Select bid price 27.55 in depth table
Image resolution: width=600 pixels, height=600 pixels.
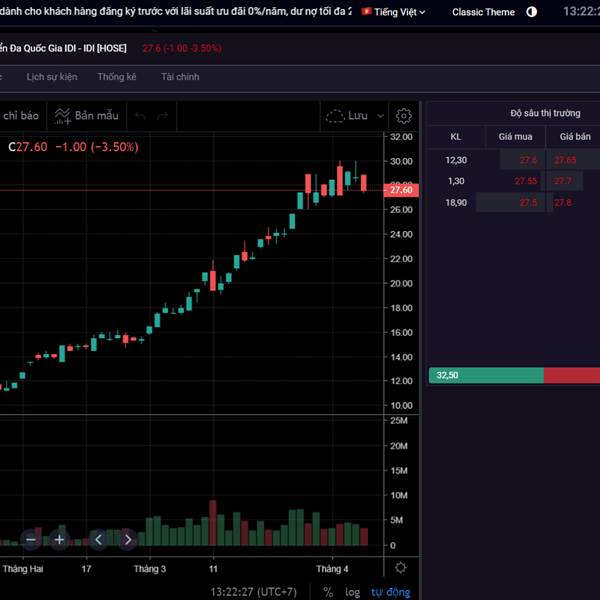(526, 181)
